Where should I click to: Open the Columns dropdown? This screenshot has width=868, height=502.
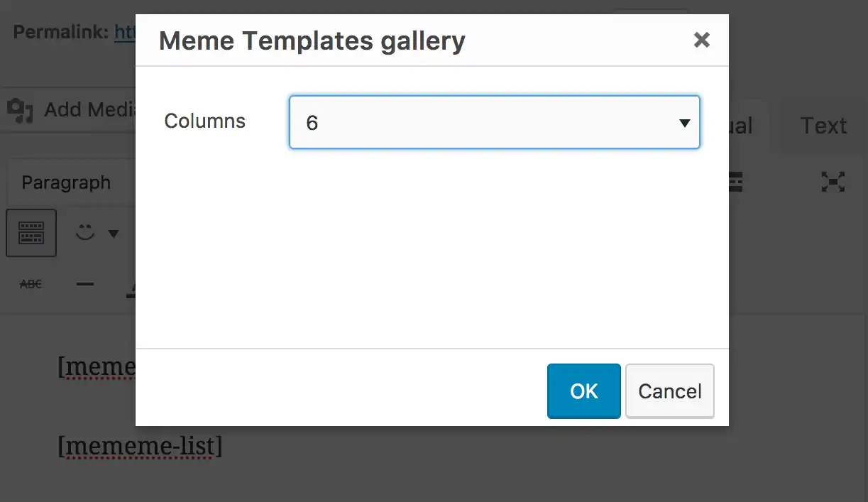(x=494, y=122)
